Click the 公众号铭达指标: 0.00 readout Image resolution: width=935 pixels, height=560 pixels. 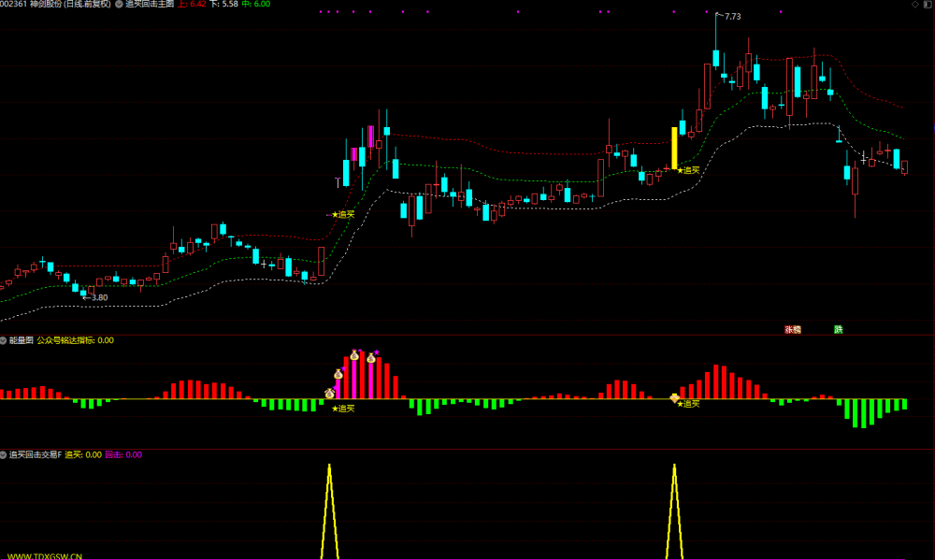[75, 340]
